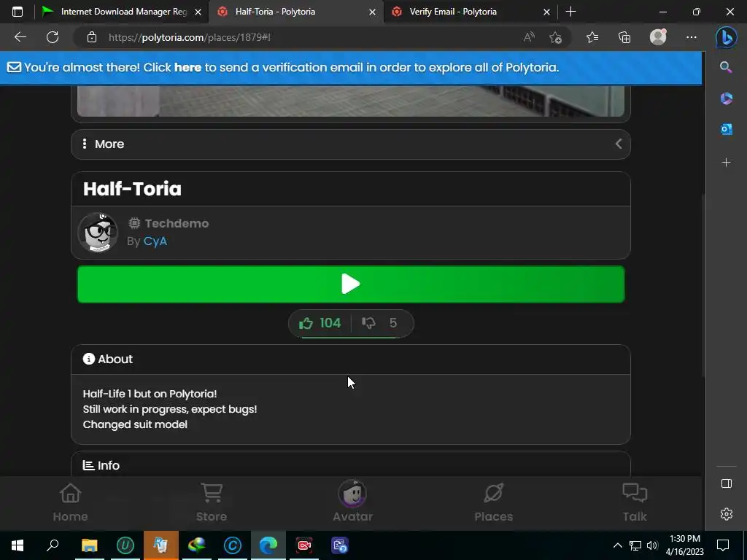Click the page vertical scrollbar
This screenshot has width=747, height=560.
(x=703, y=286)
